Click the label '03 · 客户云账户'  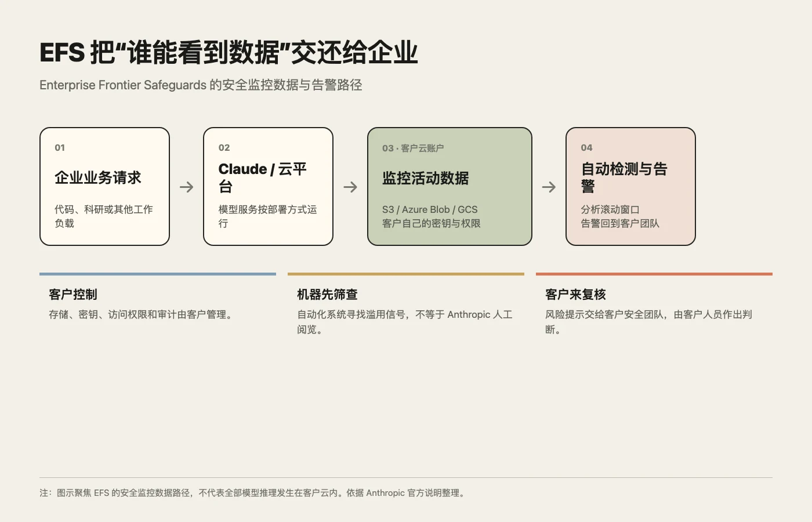coord(413,148)
